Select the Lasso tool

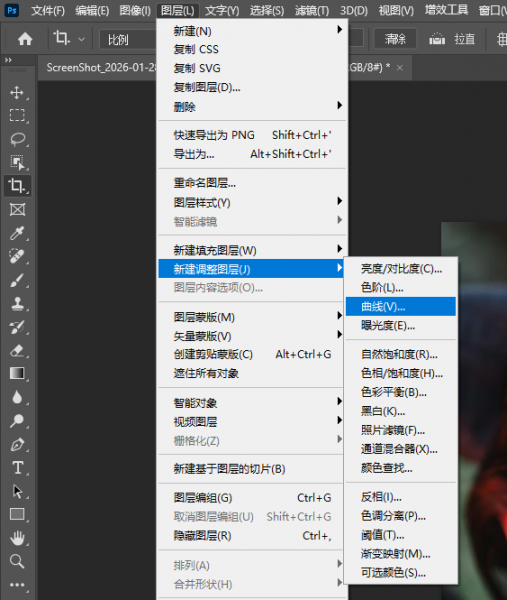coord(17,139)
